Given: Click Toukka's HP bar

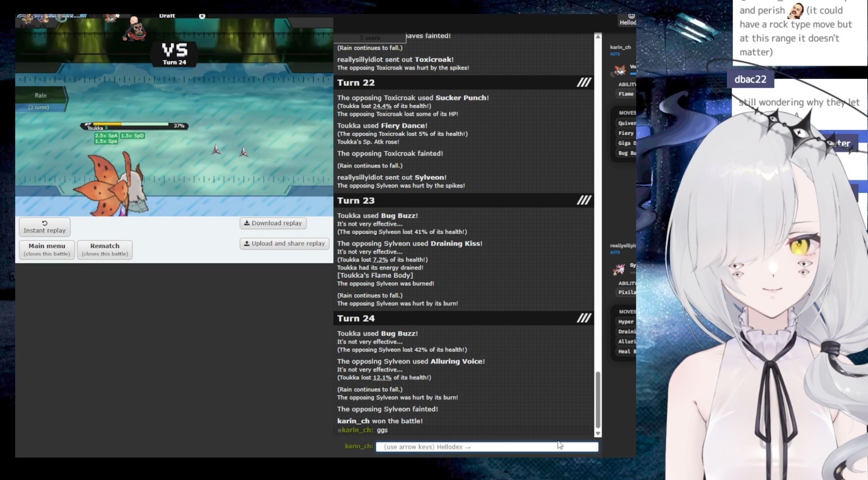Looking at the screenshot, I should tap(131, 125).
